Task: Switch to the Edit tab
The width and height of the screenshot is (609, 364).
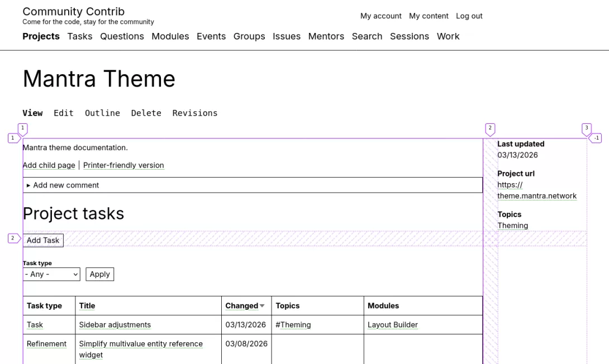Action: [x=64, y=113]
